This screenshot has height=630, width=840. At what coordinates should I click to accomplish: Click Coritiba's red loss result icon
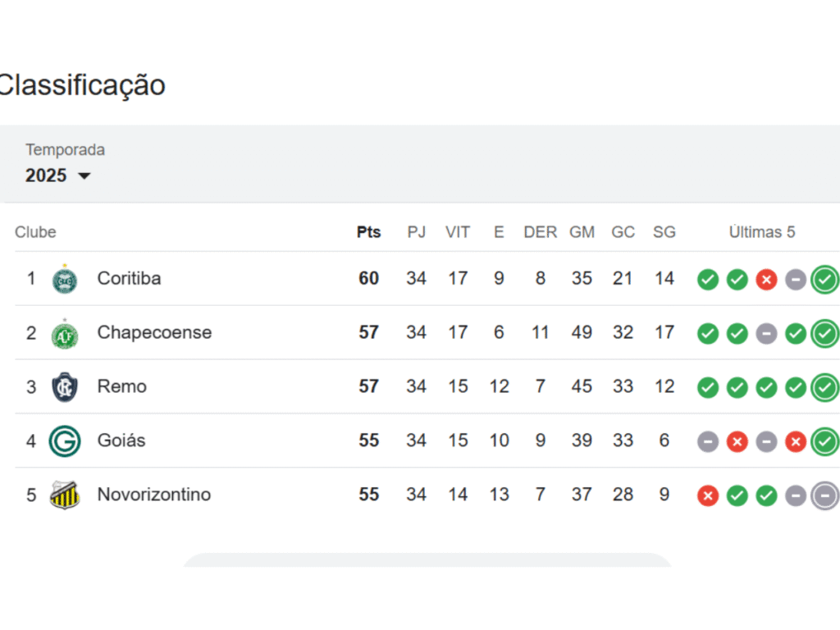coord(766,280)
